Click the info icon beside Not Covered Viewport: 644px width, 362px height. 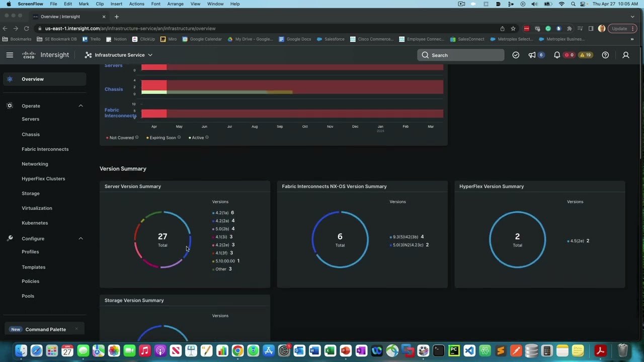click(136, 137)
